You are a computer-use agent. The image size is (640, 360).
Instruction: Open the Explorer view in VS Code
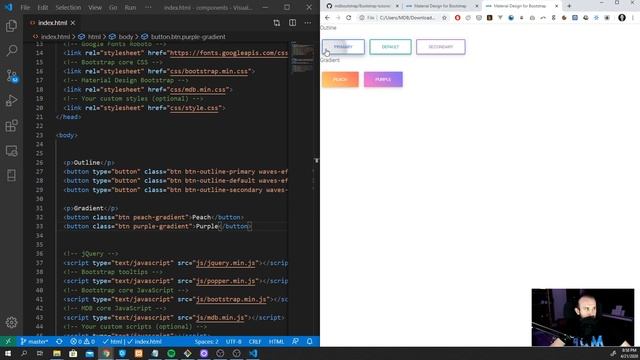tap(11, 26)
